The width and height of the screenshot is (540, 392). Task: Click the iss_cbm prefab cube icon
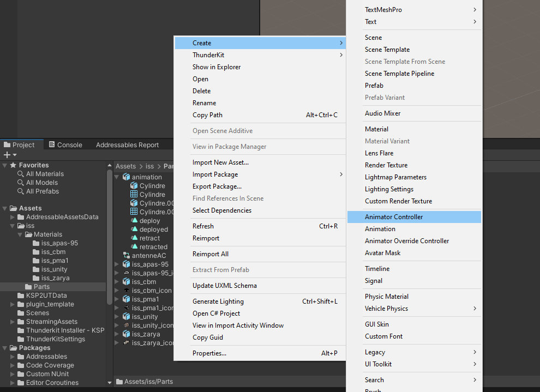[127, 282]
